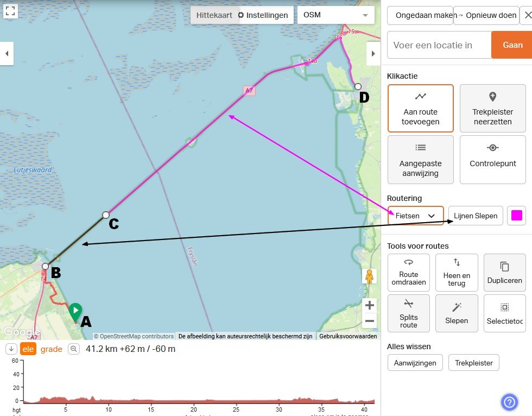Screen dimensions: 532x416
Task: Open the Fietsen routing dropdown
Action: (416, 216)
